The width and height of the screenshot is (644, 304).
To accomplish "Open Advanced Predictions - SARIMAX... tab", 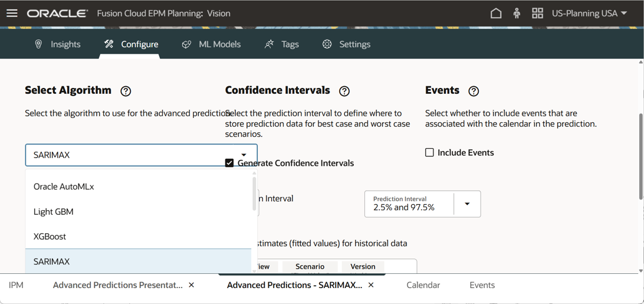I will pos(294,285).
